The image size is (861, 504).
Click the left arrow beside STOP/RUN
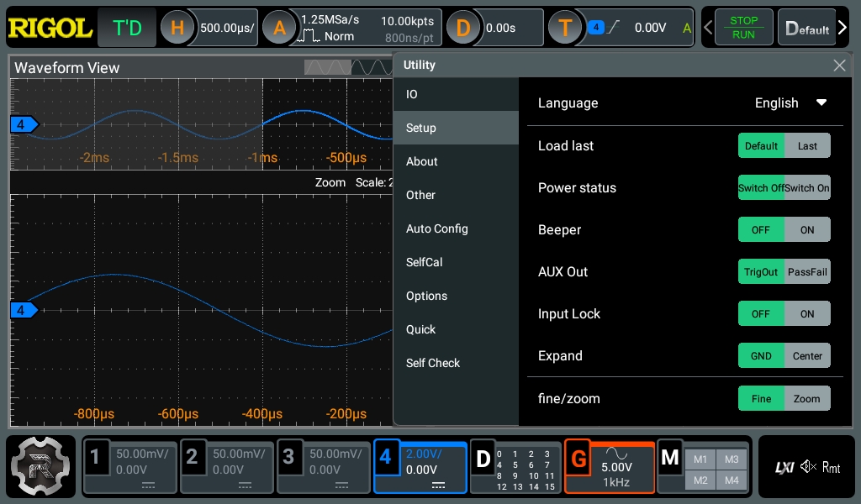[x=708, y=28]
